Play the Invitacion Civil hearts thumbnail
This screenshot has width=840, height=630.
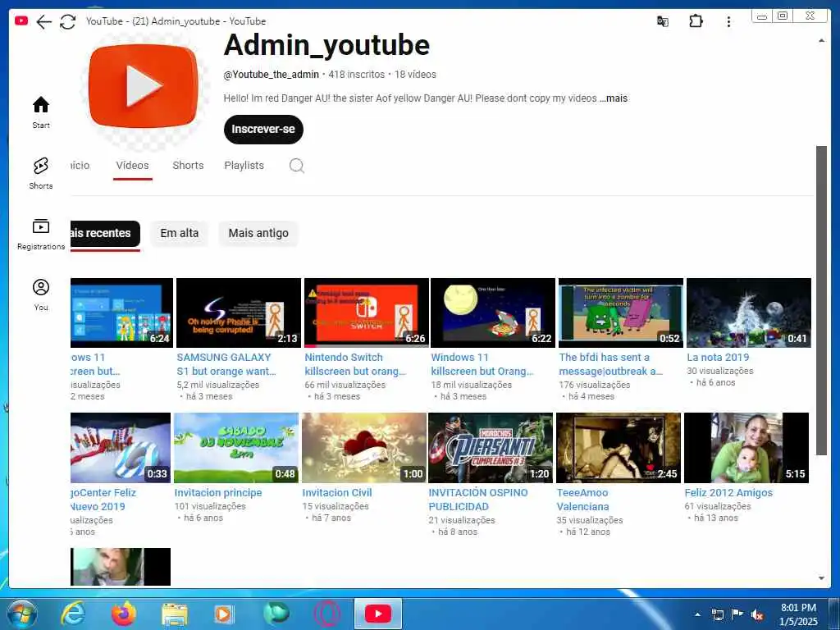tap(364, 448)
